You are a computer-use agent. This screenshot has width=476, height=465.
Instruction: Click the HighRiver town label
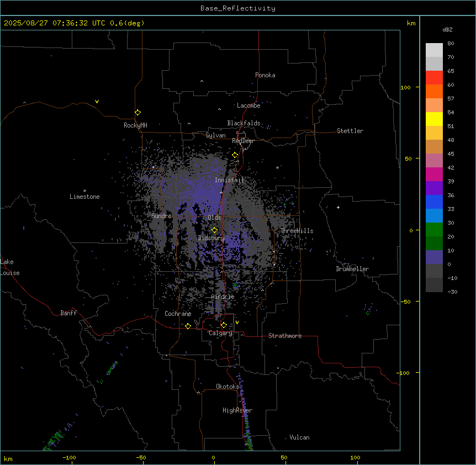pos(237,410)
